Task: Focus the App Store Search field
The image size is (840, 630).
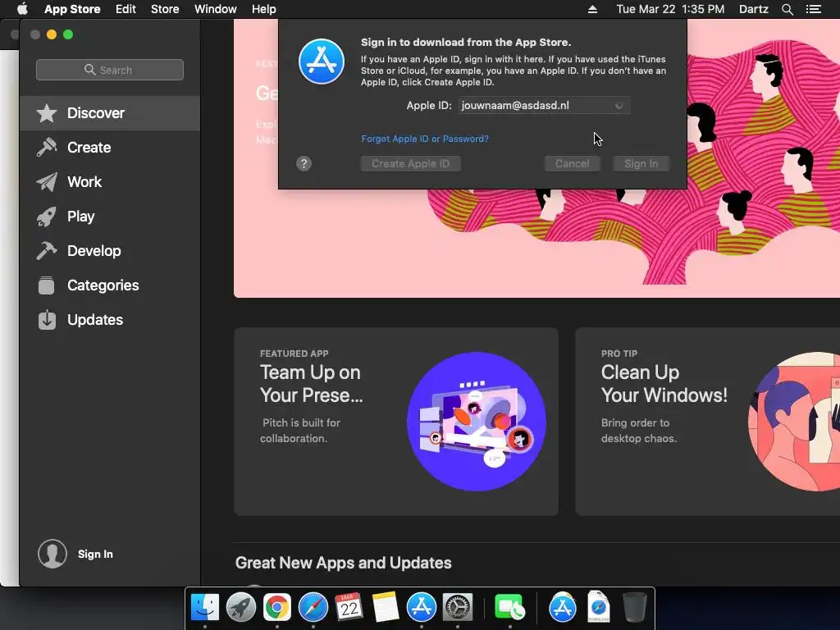Action: coord(110,70)
